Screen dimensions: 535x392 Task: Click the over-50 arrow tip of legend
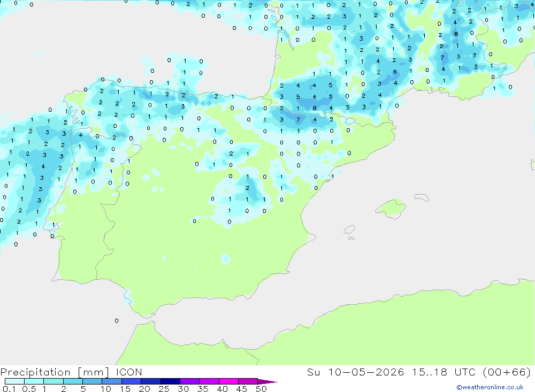pyautogui.click(x=267, y=381)
